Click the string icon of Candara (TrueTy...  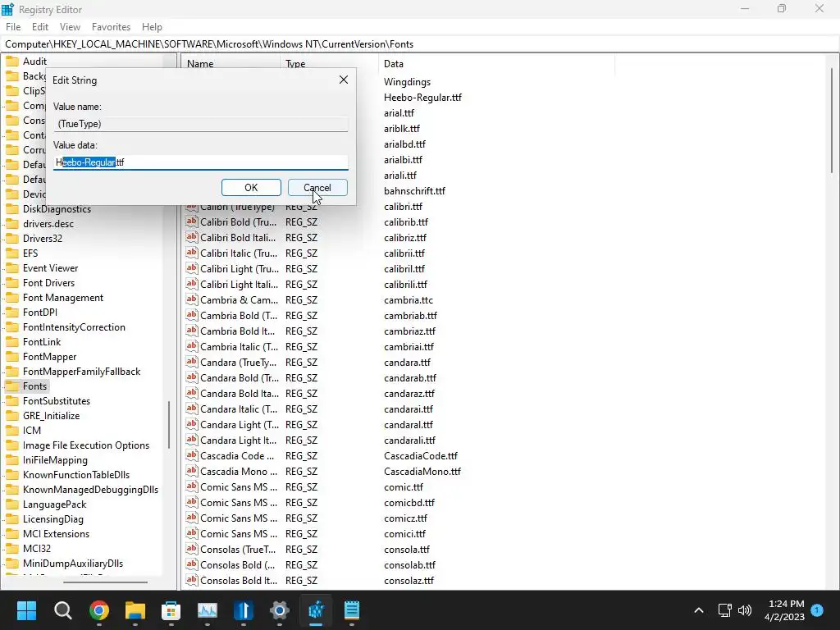coord(191,362)
